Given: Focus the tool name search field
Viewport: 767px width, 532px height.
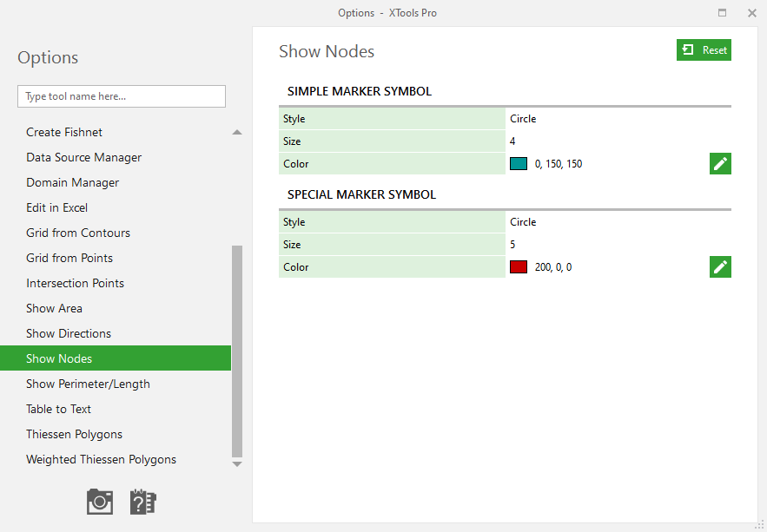Looking at the screenshot, I should point(122,96).
